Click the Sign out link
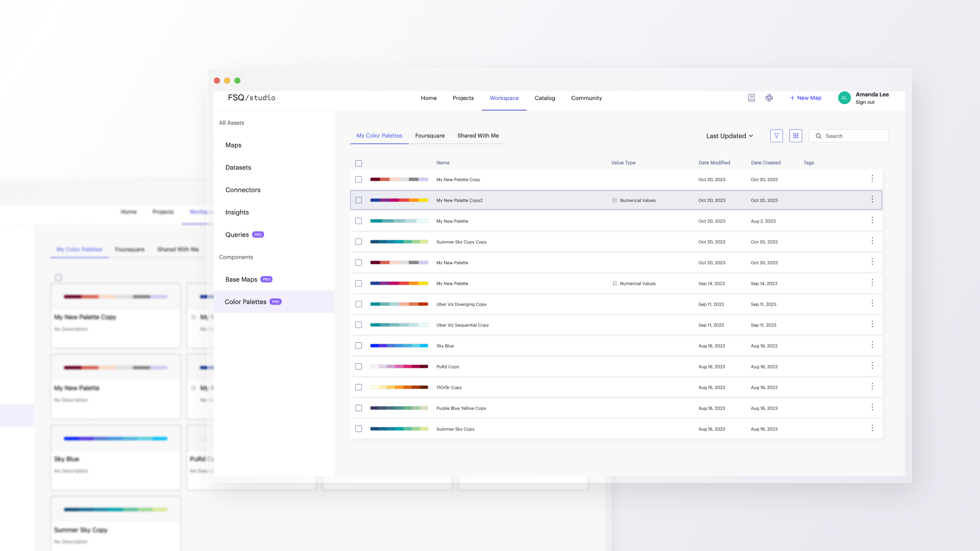This screenshot has height=551, width=980. click(865, 103)
